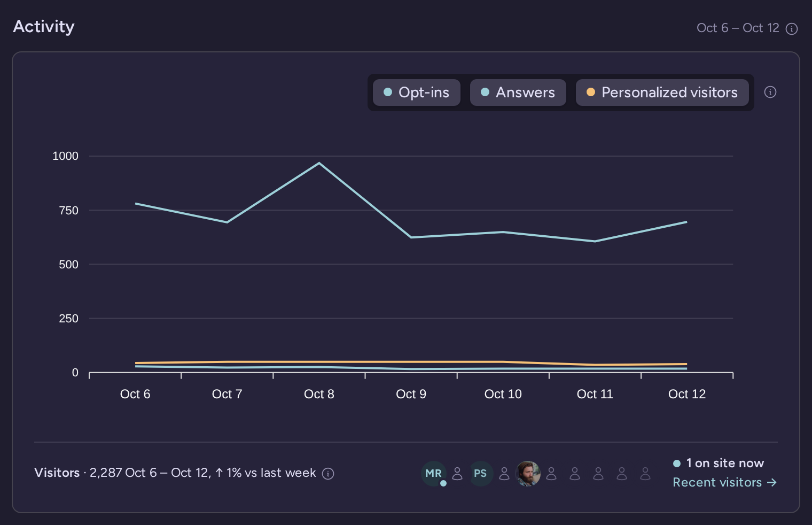Click the "Oct 8" x-axis label
Viewport: 812px width, 525px height.
(x=319, y=394)
